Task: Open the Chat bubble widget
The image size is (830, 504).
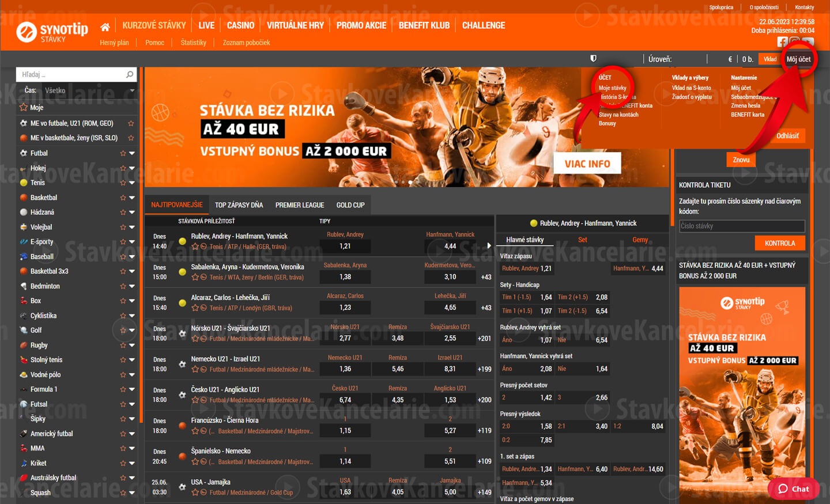Action: tap(794, 489)
